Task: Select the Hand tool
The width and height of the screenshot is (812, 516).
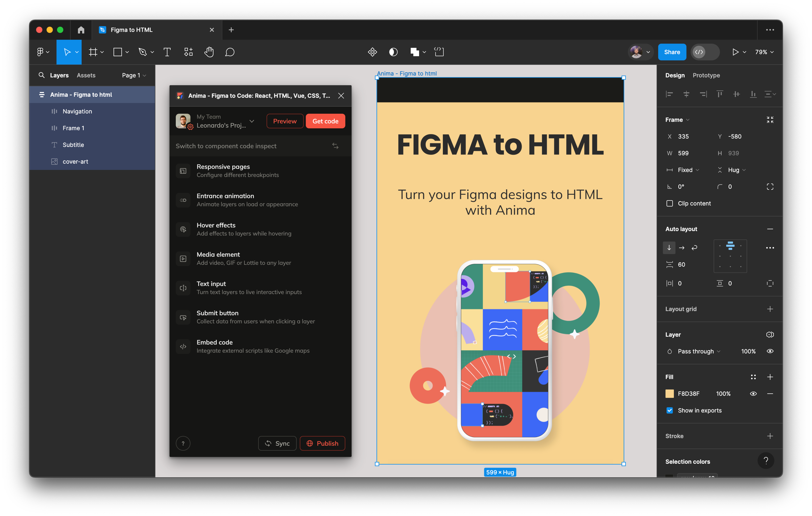Action: [x=209, y=52]
